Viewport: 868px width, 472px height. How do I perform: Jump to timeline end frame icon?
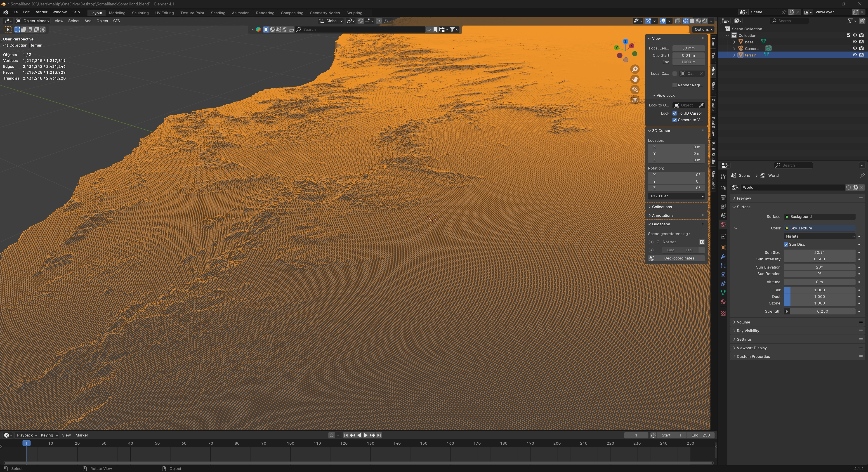[379, 435]
